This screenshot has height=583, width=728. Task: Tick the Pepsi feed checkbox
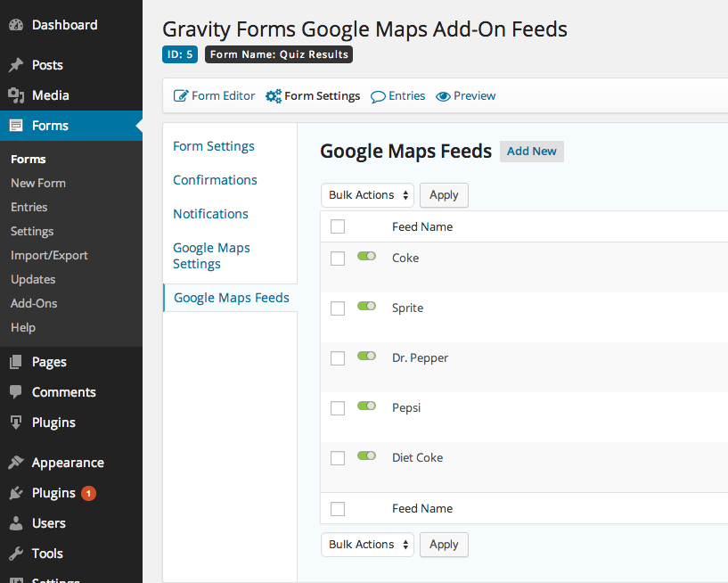(x=338, y=408)
